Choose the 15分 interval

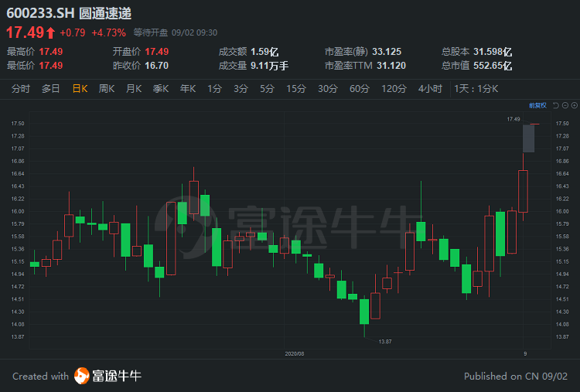pos(296,89)
